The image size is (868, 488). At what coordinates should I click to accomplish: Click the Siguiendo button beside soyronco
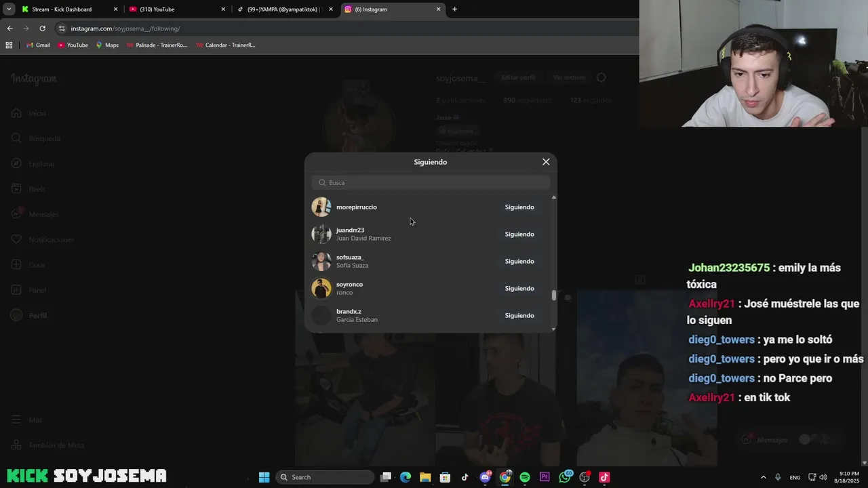tap(519, 288)
